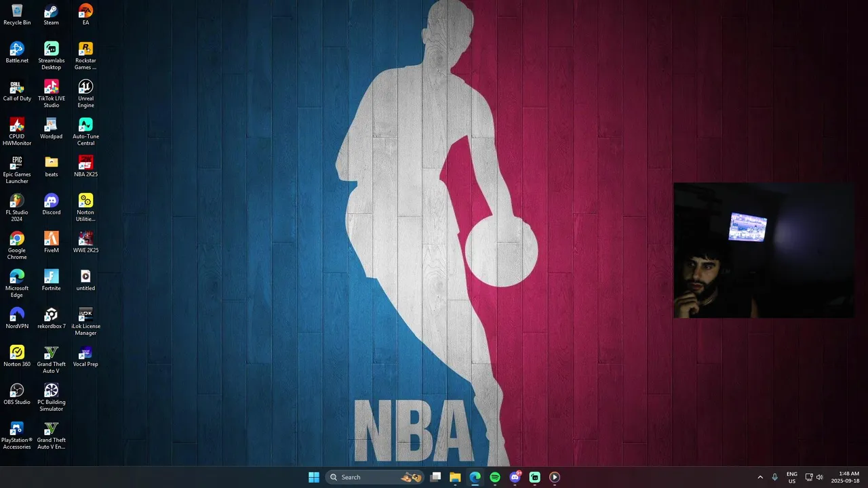868x488 pixels.
Task: Open the Windows Start menu
Action: 314,477
